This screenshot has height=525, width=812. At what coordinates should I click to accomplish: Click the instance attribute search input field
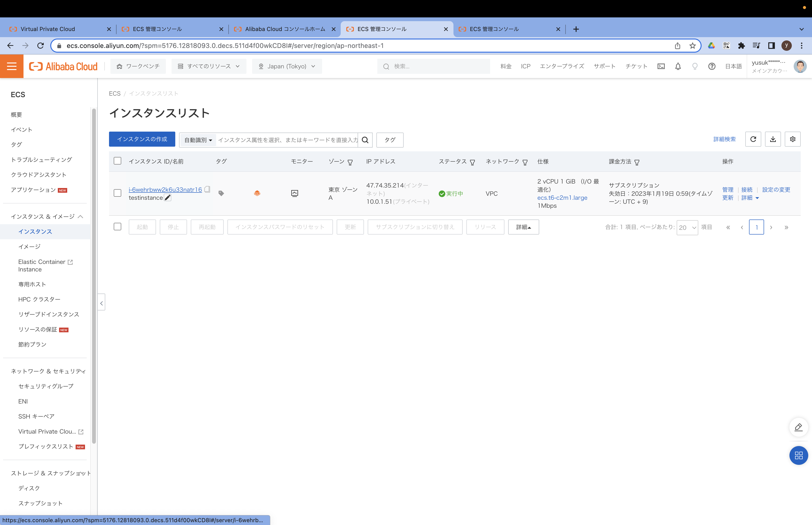tap(287, 140)
